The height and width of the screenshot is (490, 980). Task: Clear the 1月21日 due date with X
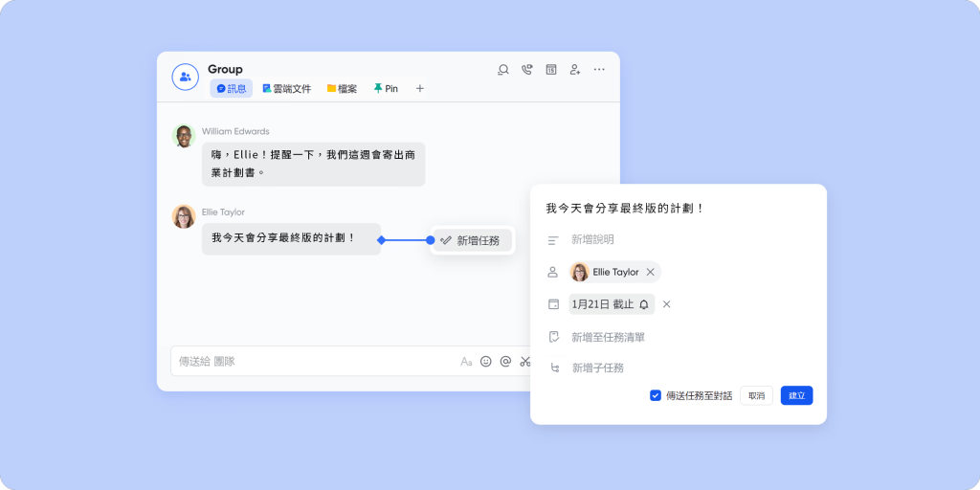click(666, 304)
